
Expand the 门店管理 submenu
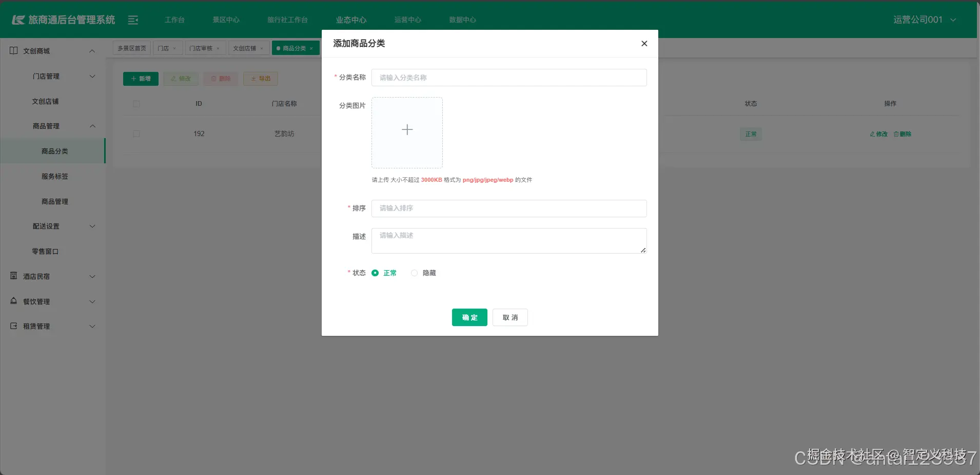[92, 76]
